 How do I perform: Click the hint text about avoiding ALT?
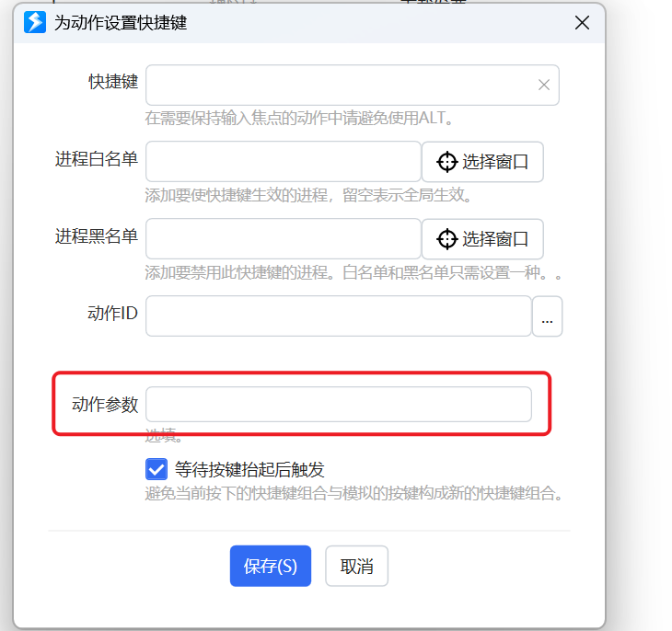[299, 118]
